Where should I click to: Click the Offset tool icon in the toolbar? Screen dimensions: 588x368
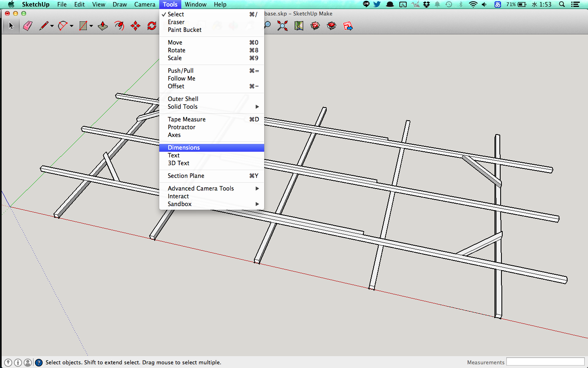[x=119, y=26]
